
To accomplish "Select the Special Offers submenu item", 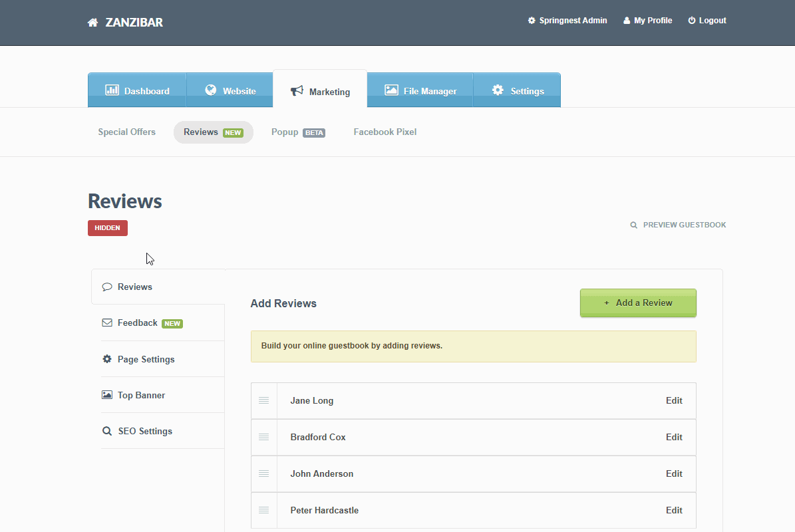I will click(x=126, y=132).
